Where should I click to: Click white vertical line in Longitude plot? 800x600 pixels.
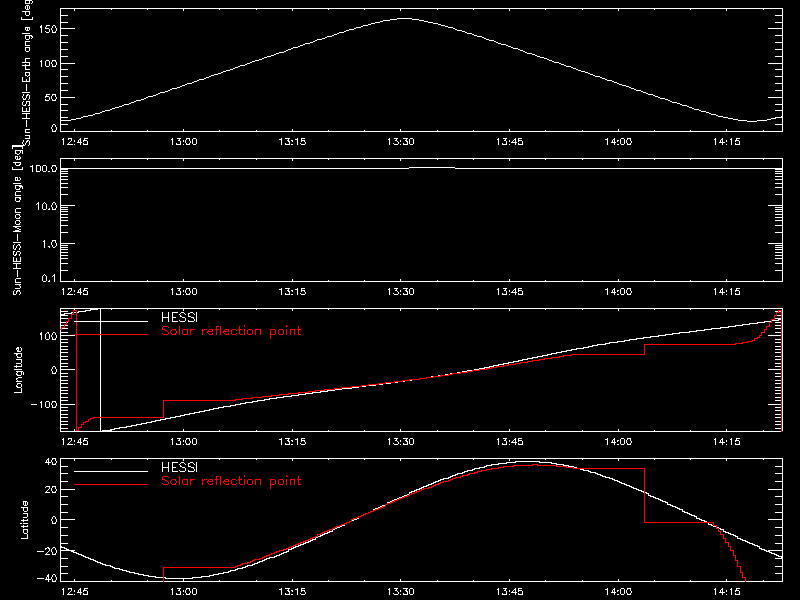(x=101, y=370)
